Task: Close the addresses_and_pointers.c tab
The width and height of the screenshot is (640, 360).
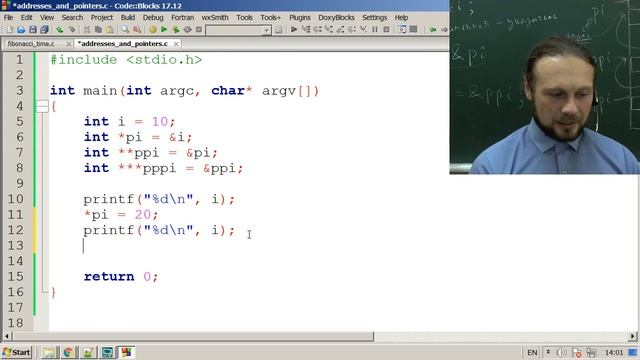Action: coord(176,44)
